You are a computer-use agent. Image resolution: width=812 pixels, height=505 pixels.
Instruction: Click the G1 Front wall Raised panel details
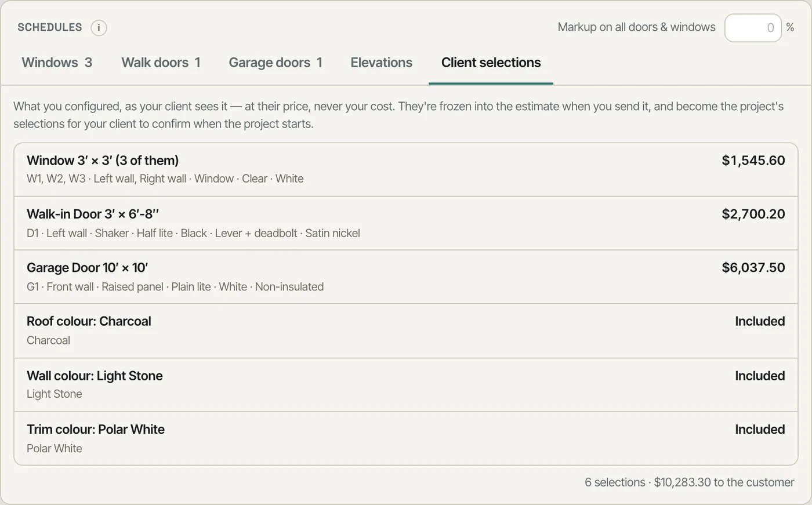point(175,286)
